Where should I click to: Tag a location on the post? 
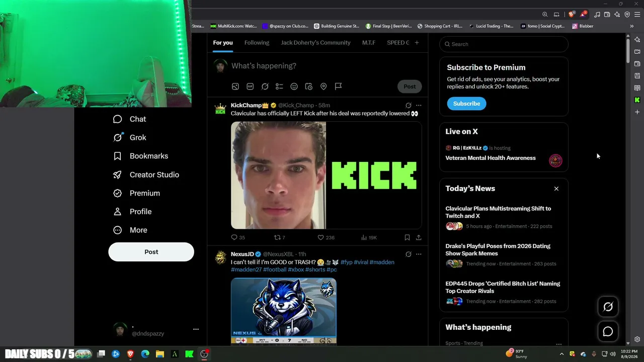[x=324, y=86]
